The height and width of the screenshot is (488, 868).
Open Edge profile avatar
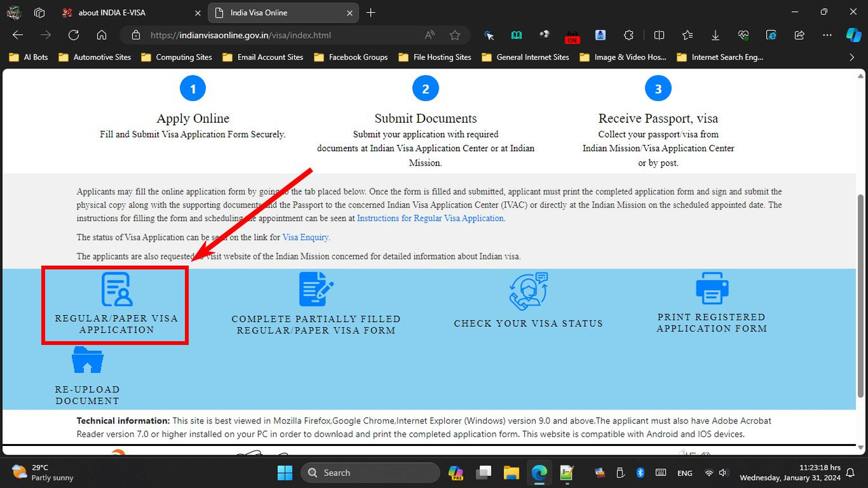tap(14, 12)
